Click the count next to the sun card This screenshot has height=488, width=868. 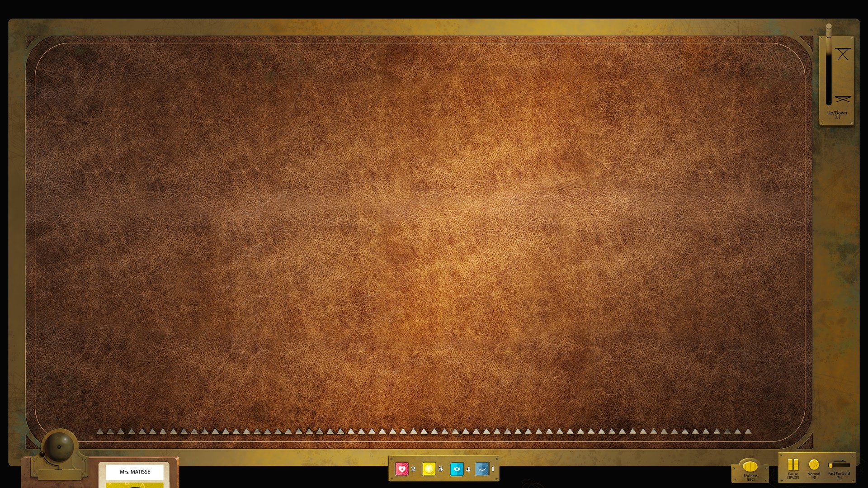coord(440,469)
